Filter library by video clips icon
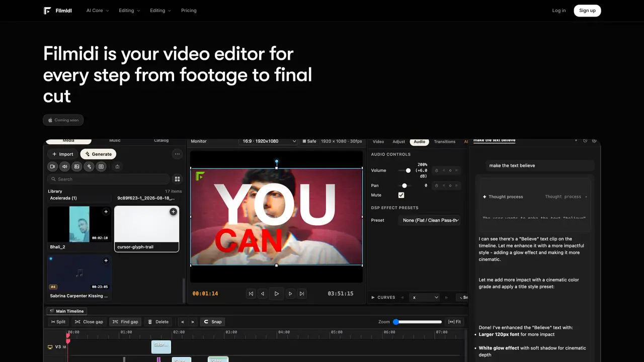Screen dimensions: 644x362 coord(53,166)
